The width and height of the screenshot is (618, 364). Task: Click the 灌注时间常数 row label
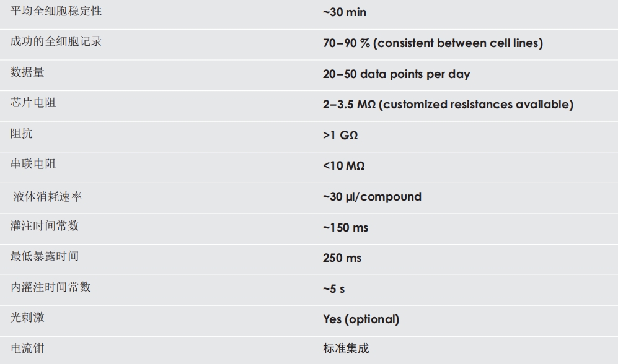point(45,225)
